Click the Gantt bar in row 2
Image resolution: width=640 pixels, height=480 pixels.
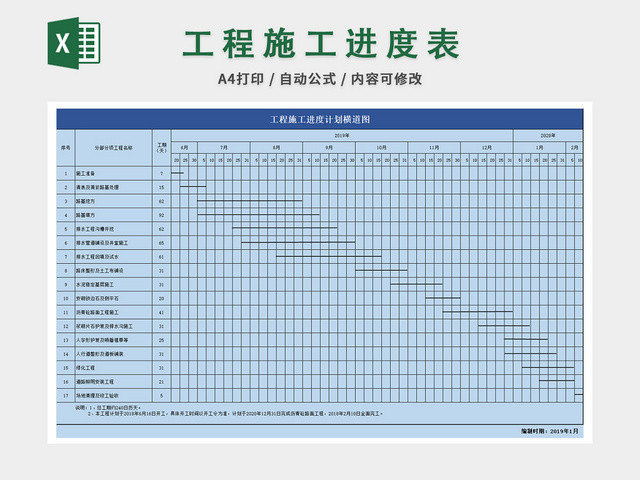point(193,187)
